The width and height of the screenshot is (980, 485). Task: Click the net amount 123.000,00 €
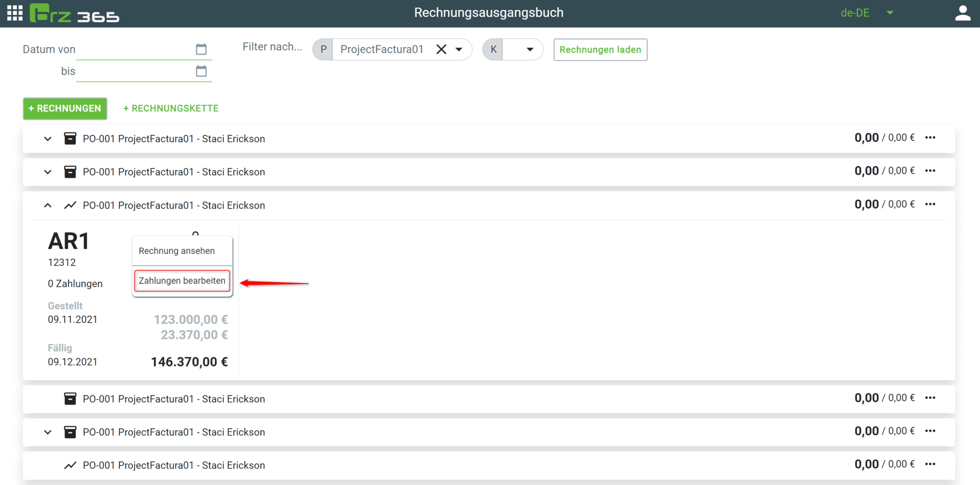(x=191, y=320)
